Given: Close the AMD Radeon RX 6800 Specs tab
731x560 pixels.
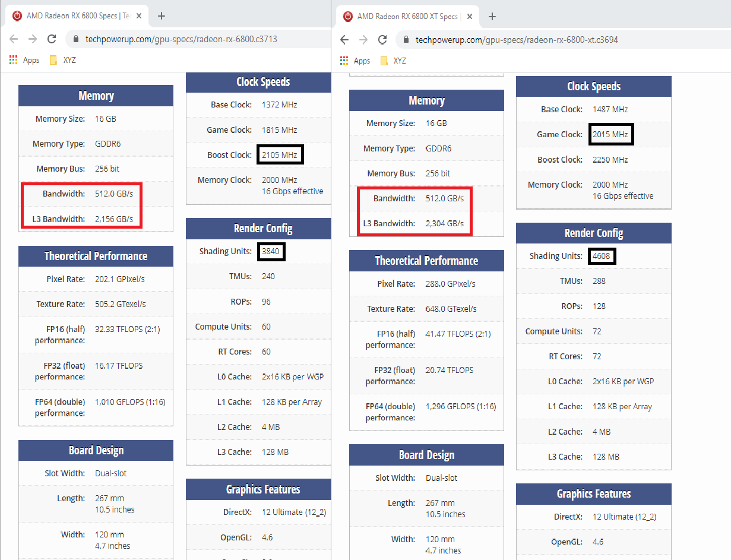Looking at the screenshot, I should pos(139,16).
